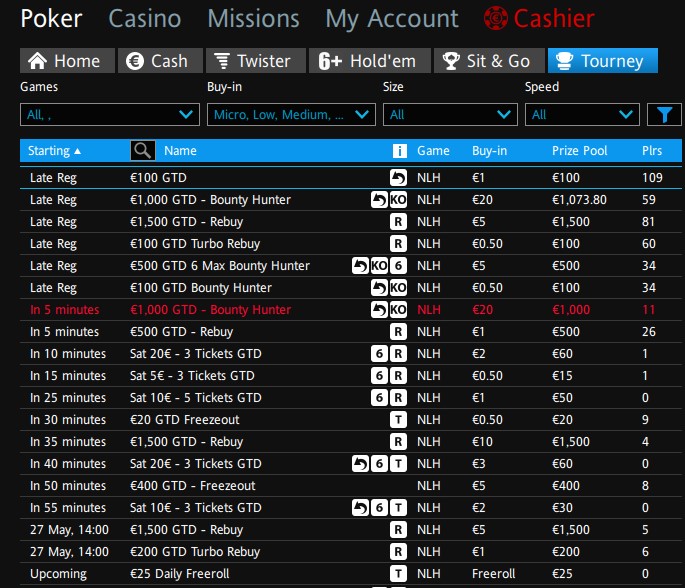Click the 109 players cell
This screenshot has height=588, width=685.
pyautogui.click(x=652, y=178)
